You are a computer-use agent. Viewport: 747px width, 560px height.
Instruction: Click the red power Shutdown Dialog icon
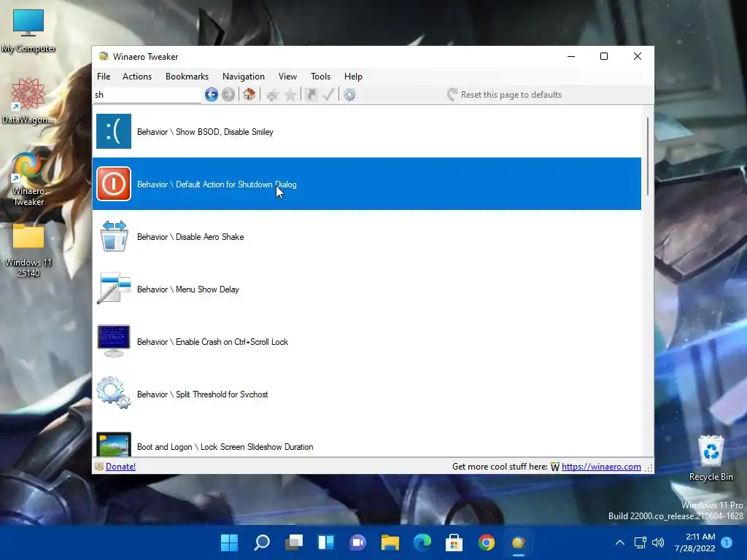click(114, 184)
